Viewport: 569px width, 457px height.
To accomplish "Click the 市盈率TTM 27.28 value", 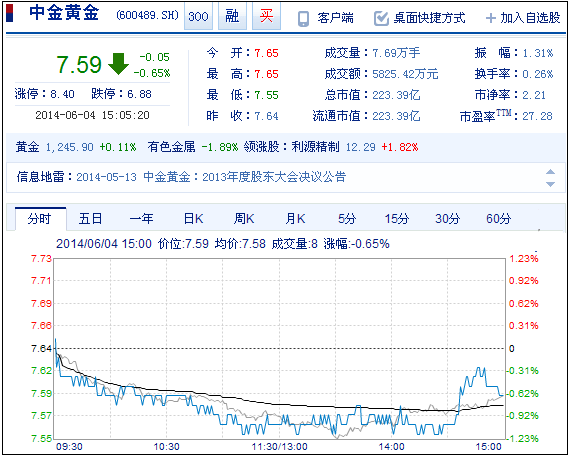I will tap(537, 117).
